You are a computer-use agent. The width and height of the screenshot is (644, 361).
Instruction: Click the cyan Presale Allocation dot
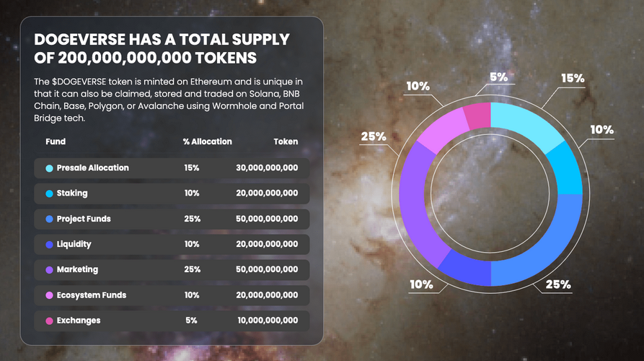[x=49, y=168]
